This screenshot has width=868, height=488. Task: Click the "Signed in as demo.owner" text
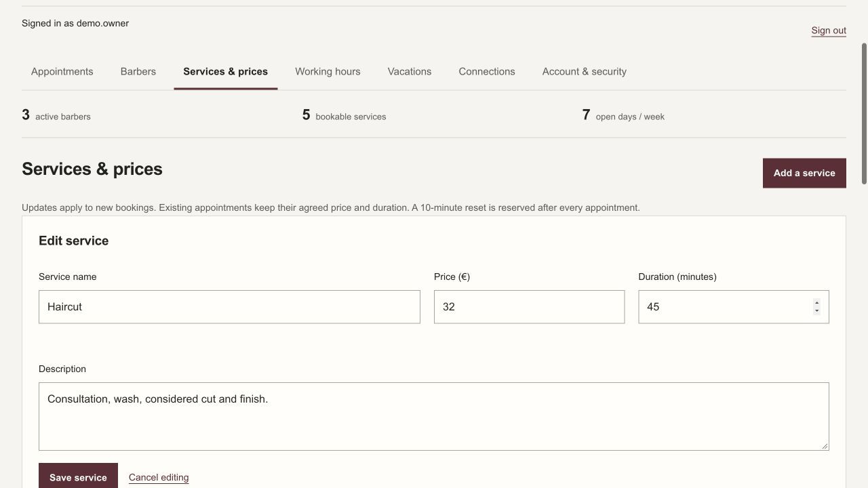pyautogui.click(x=75, y=23)
